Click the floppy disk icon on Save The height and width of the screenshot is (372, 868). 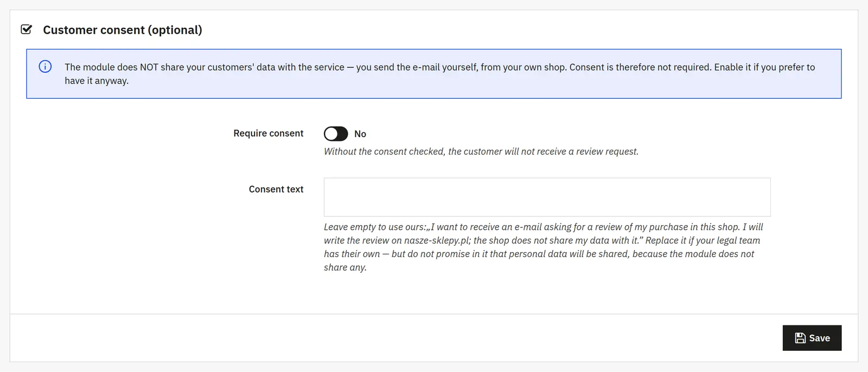pos(800,338)
